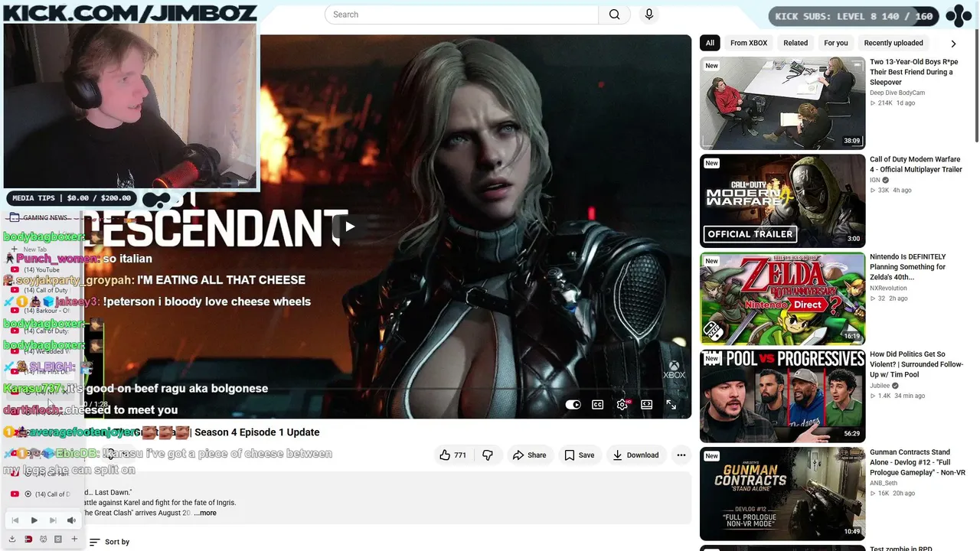Image resolution: width=980 pixels, height=551 pixels.
Task: Skip to previous track in sidebar media controls
Action: point(15,520)
